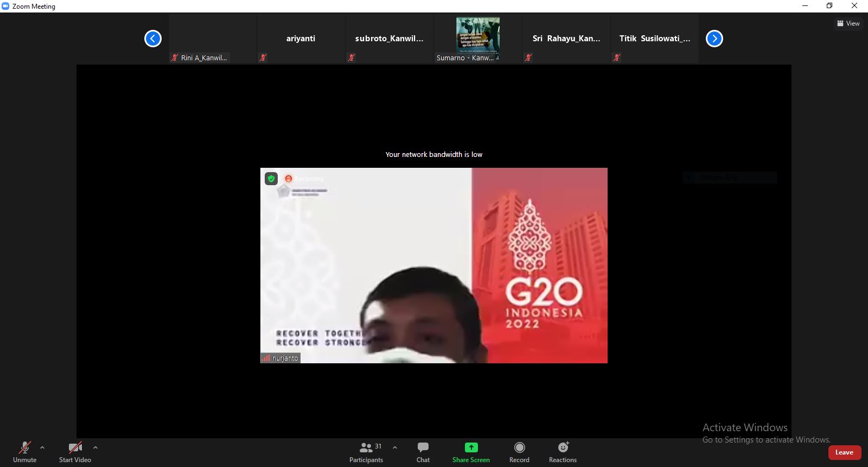The image size is (868, 467).
Task: Start recording with Record button
Action: click(x=519, y=452)
